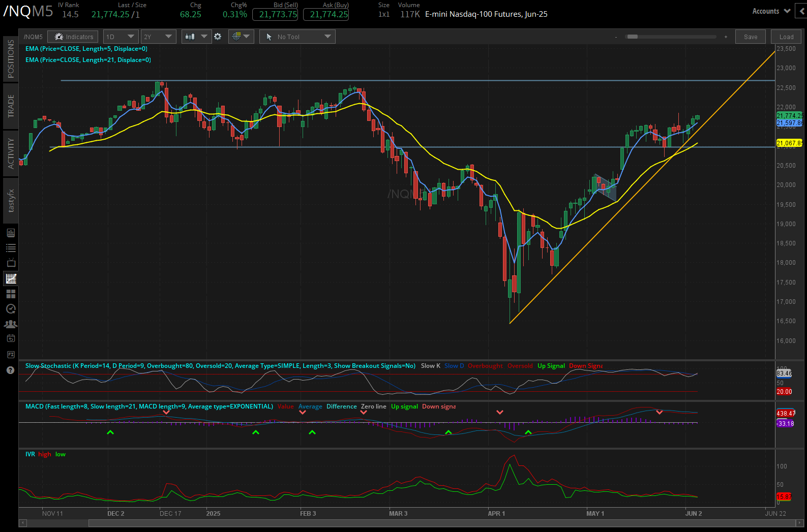807x532 pixels.
Task: Click the IVR 15.8 value tag
Action: click(784, 497)
